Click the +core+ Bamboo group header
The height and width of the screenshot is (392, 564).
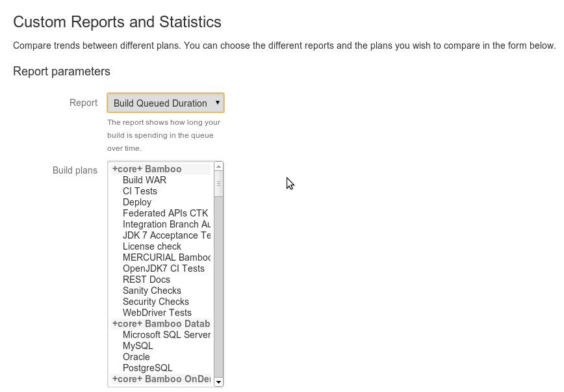[x=160, y=169]
